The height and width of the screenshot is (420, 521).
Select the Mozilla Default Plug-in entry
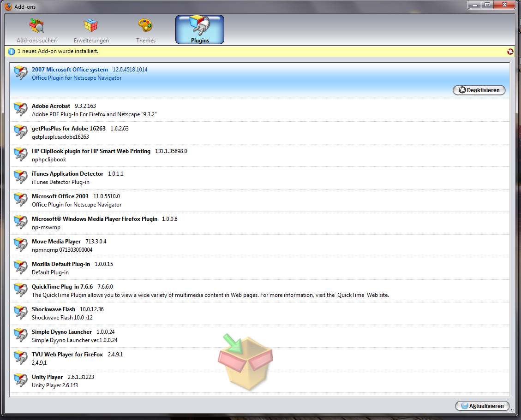click(260, 268)
